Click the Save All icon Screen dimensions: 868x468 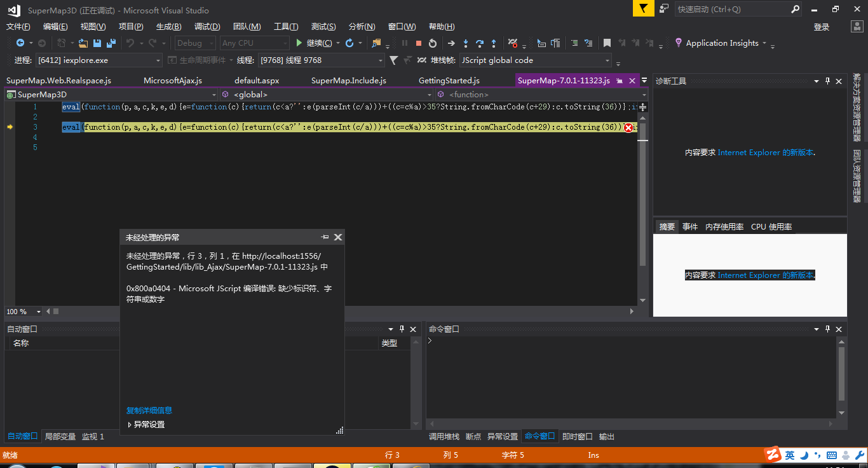(x=111, y=43)
